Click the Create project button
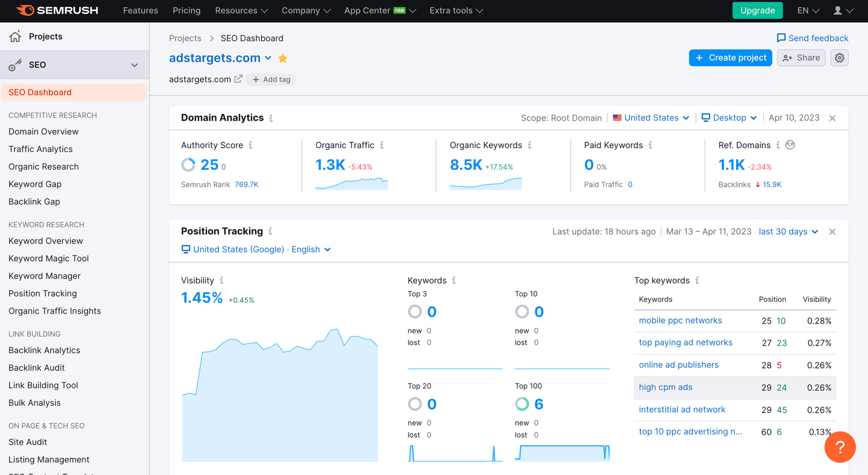The height and width of the screenshot is (475, 868). pos(730,58)
